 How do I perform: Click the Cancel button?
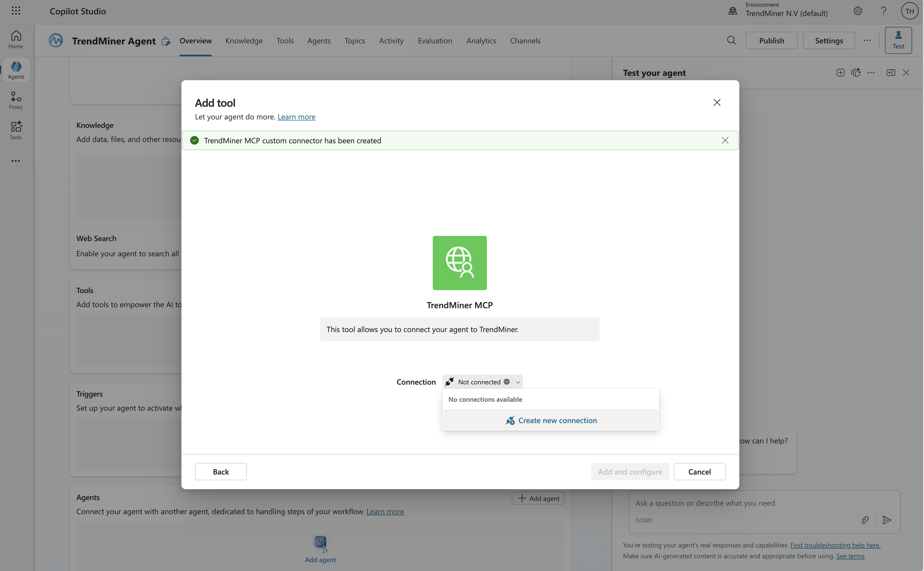tap(699, 471)
